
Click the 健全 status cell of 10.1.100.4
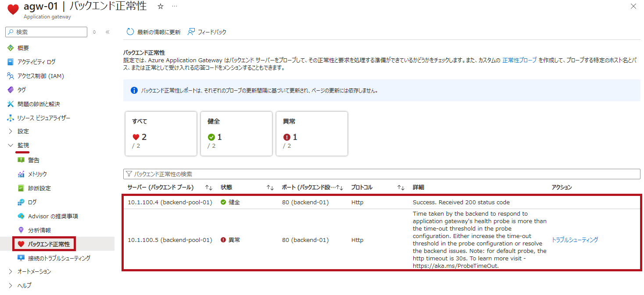pos(230,202)
